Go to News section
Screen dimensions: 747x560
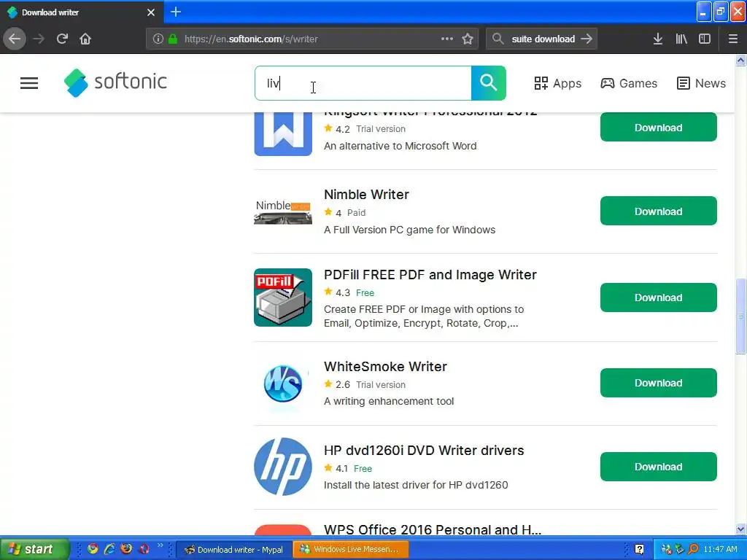[x=701, y=83]
